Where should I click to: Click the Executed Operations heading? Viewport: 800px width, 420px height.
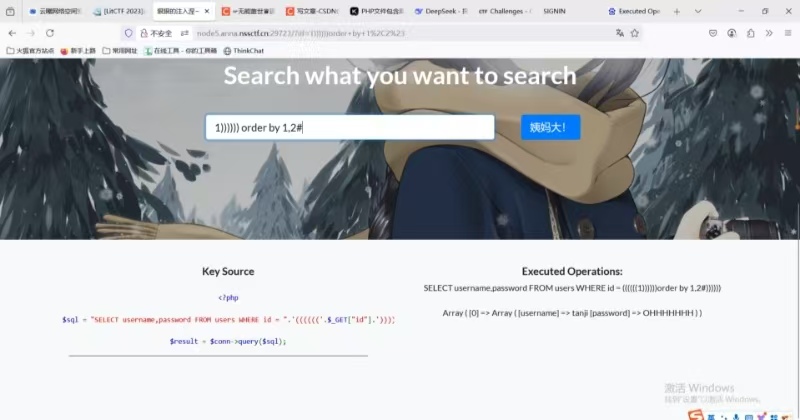(572, 271)
